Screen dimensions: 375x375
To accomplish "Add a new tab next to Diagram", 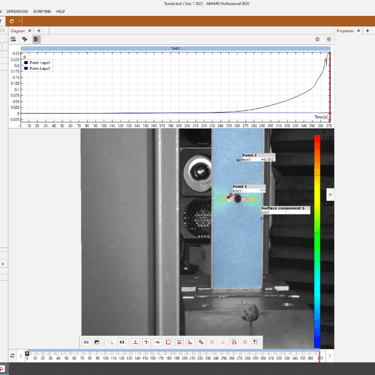I will coord(39,31).
